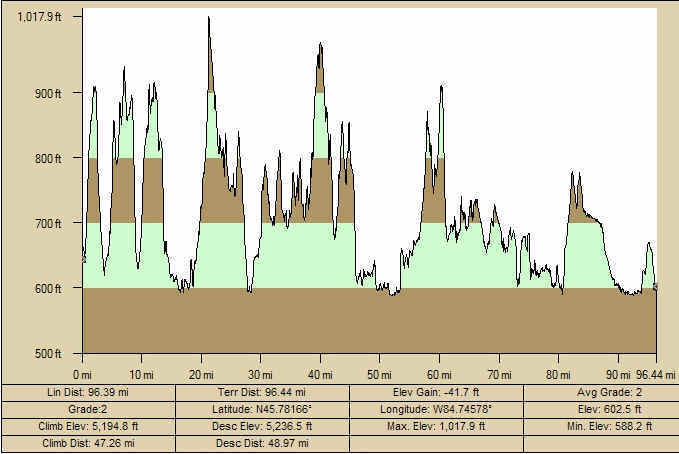This screenshot has width=679, height=454.
Task: Click the 50 mi label on distance axis
Action: pyautogui.click(x=379, y=374)
